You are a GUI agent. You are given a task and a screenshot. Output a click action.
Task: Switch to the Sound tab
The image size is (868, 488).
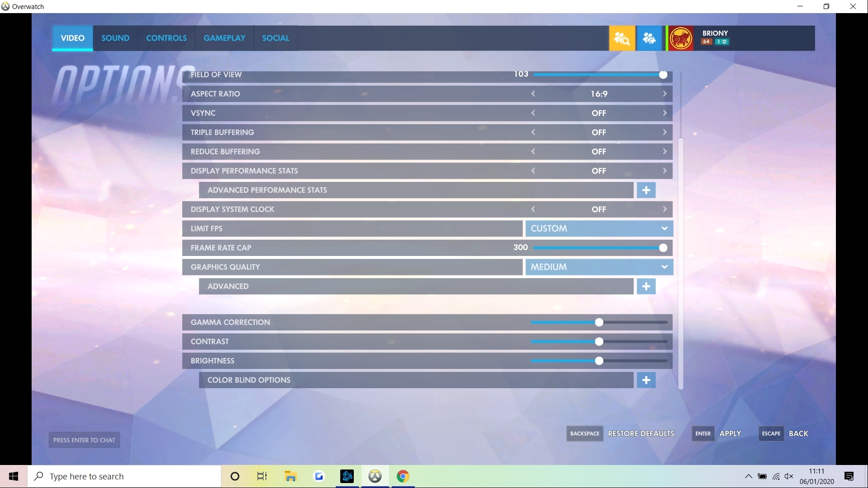115,38
